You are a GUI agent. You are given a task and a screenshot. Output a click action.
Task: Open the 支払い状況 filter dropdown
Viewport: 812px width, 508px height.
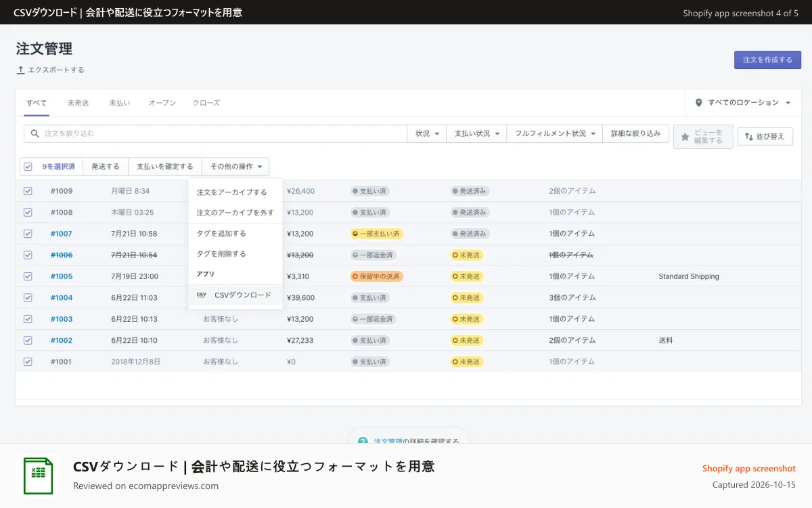476,134
